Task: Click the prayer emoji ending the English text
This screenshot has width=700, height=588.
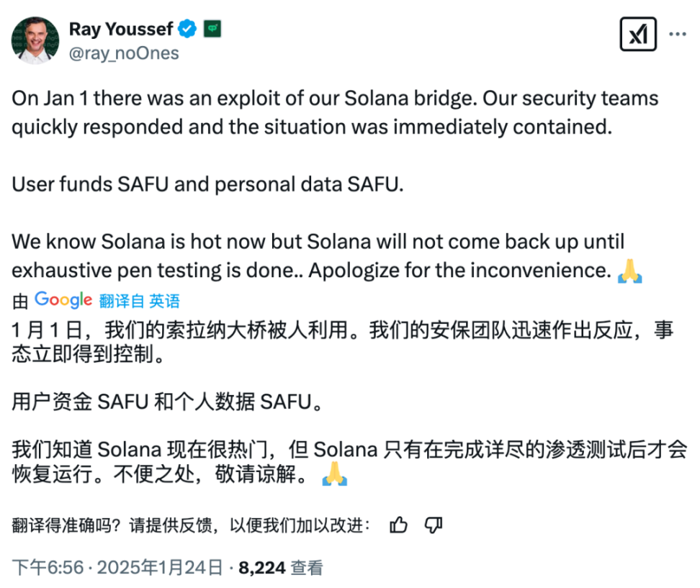Action: pos(630,272)
